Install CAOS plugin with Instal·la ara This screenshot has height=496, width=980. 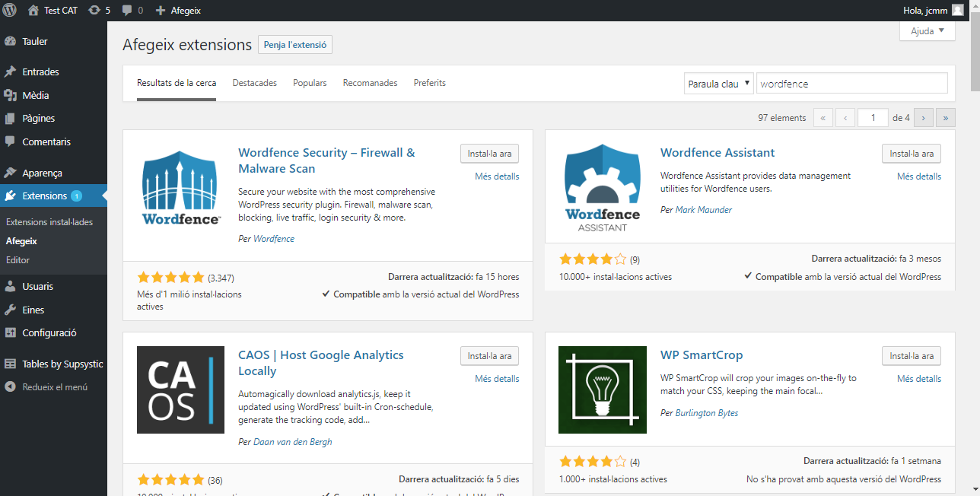pos(490,356)
